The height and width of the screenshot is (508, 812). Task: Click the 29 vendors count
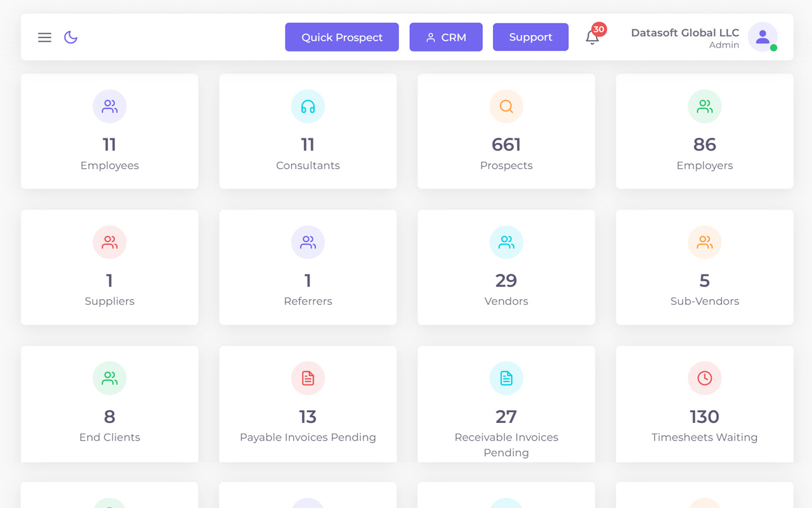coord(506,281)
